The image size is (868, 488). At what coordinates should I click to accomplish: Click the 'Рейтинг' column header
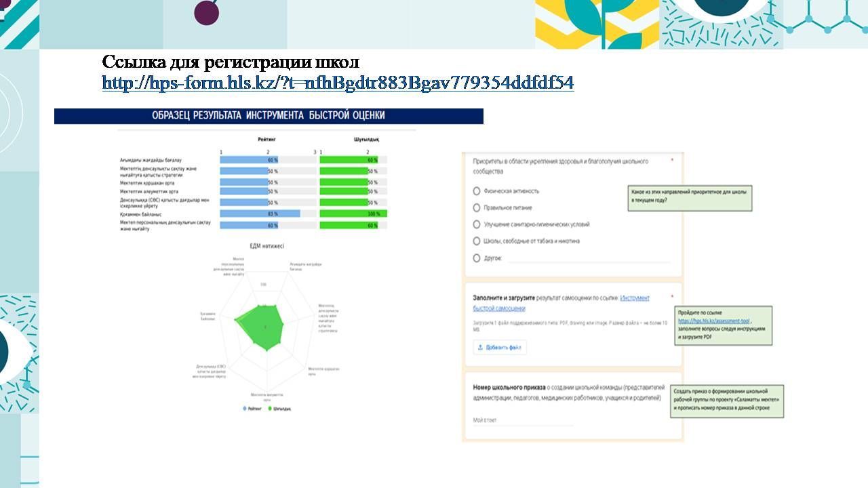point(267,140)
